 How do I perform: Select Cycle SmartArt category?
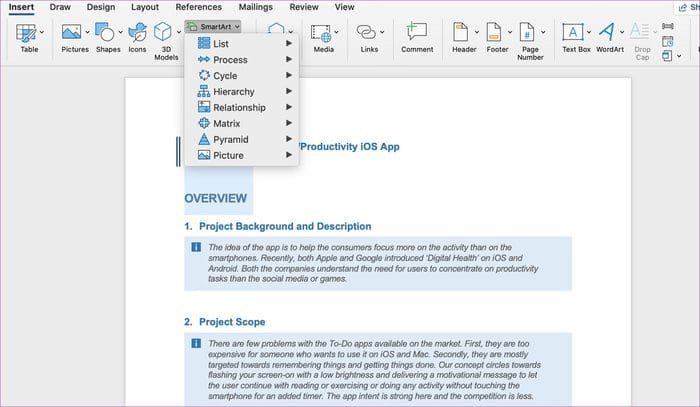(x=242, y=75)
